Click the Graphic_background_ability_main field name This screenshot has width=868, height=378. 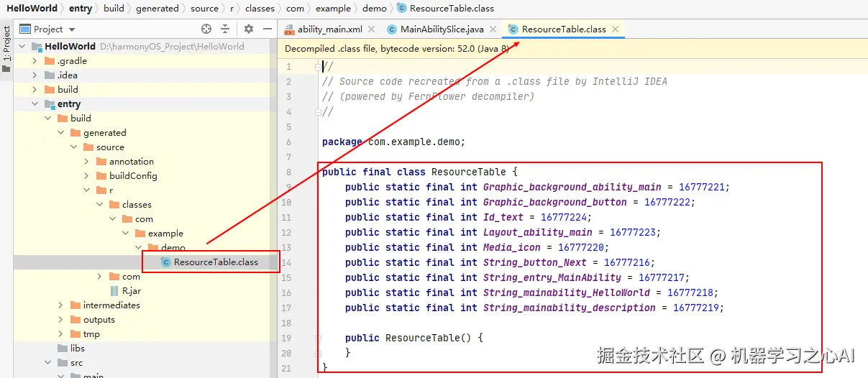point(572,187)
